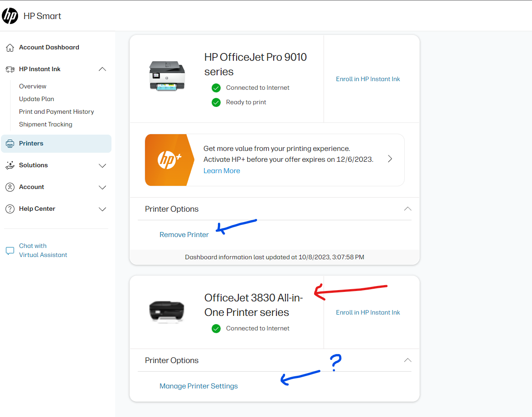
Task: Collapse the HP Instant Ink menu section
Action: (102, 69)
